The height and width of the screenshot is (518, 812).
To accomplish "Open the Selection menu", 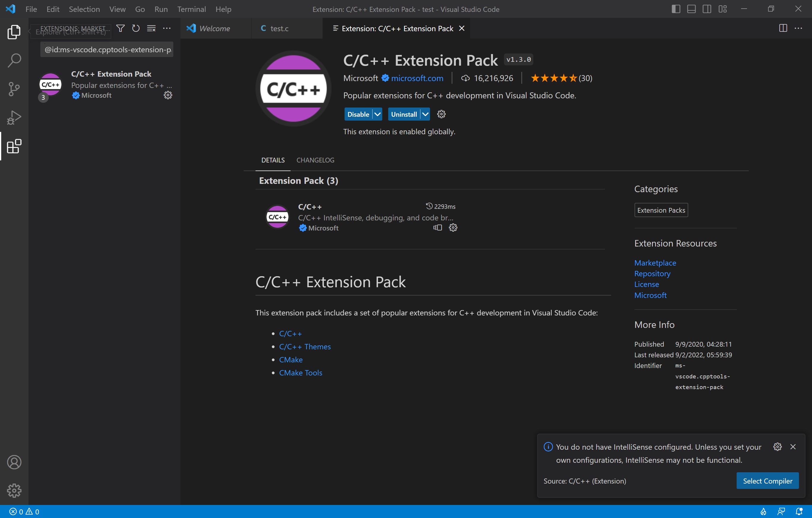I will [x=84, y=9].
